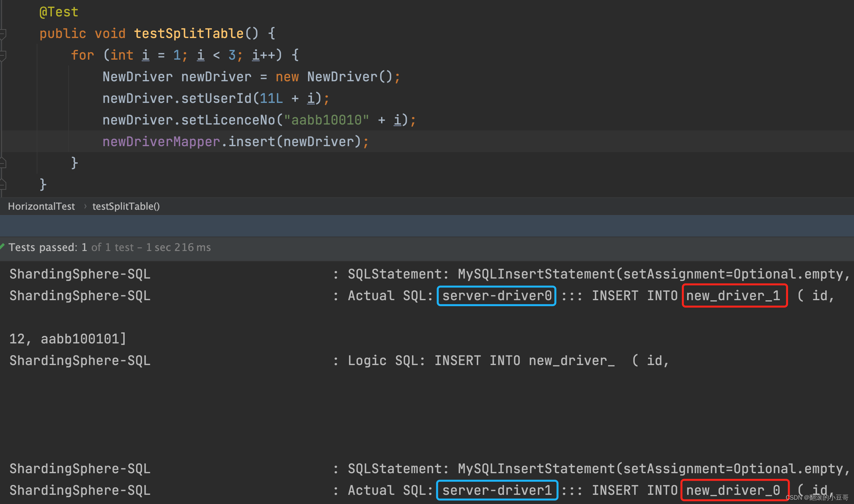This screenshot has height=504, width=854.
Task: Click the "aabb10010" string literal
Action: [326, 120]
